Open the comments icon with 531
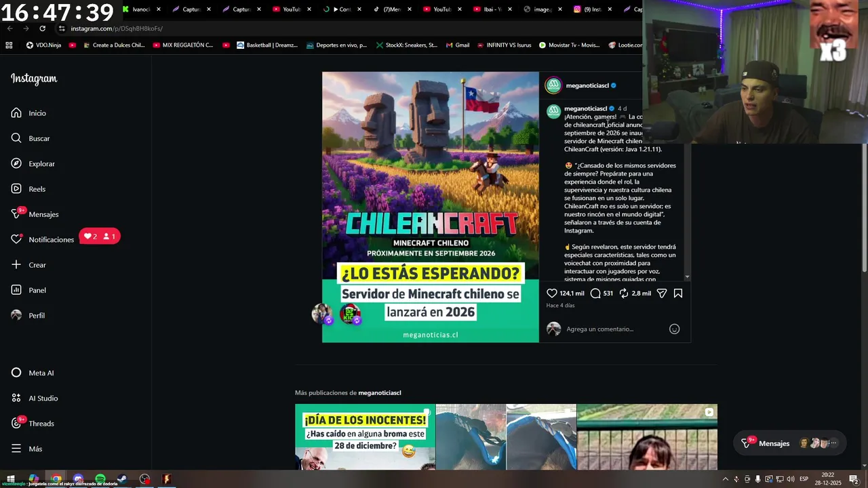 [595, 293]
